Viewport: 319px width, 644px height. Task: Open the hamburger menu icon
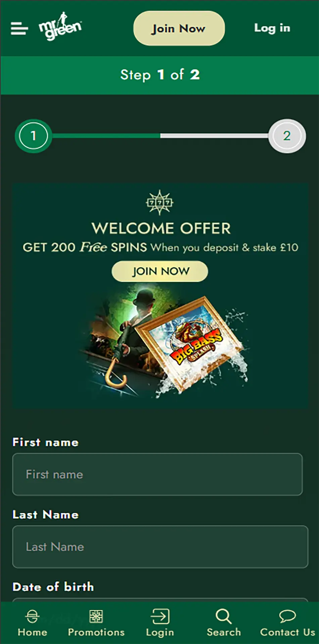(19, 29)
